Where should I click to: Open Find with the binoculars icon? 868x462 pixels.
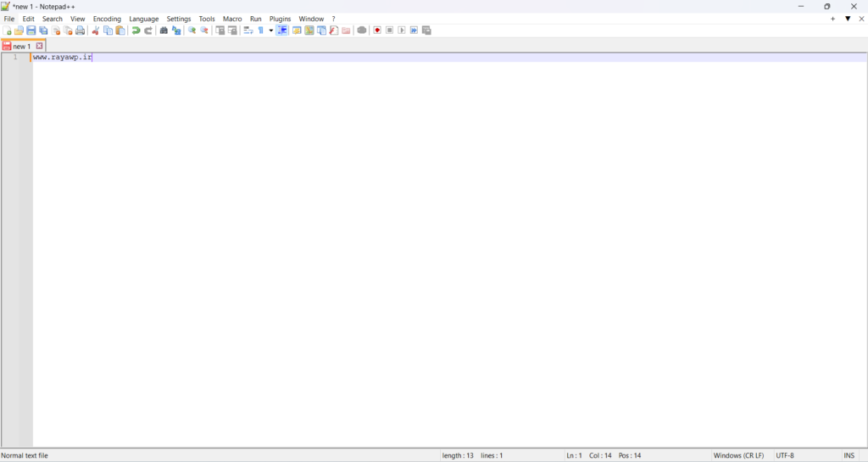164,31
